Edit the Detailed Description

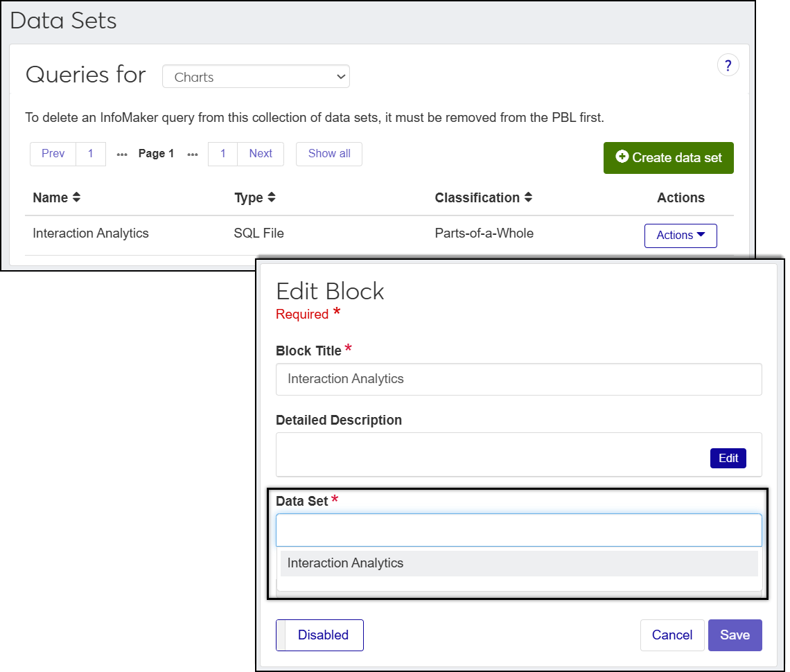728,458
